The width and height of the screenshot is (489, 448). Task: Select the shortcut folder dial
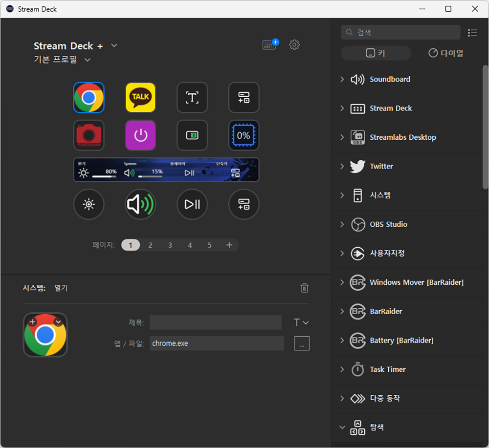[x=244, y=204]
